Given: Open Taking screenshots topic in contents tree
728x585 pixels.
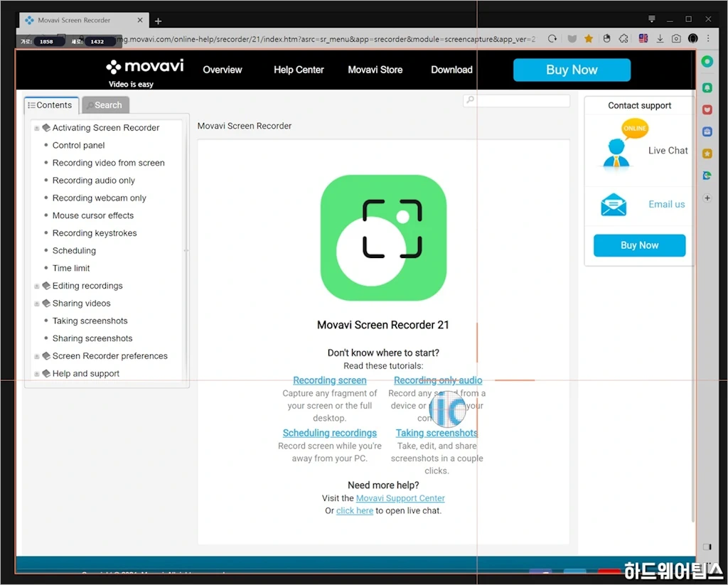Looking at the screenshot, I should [90, 321].
